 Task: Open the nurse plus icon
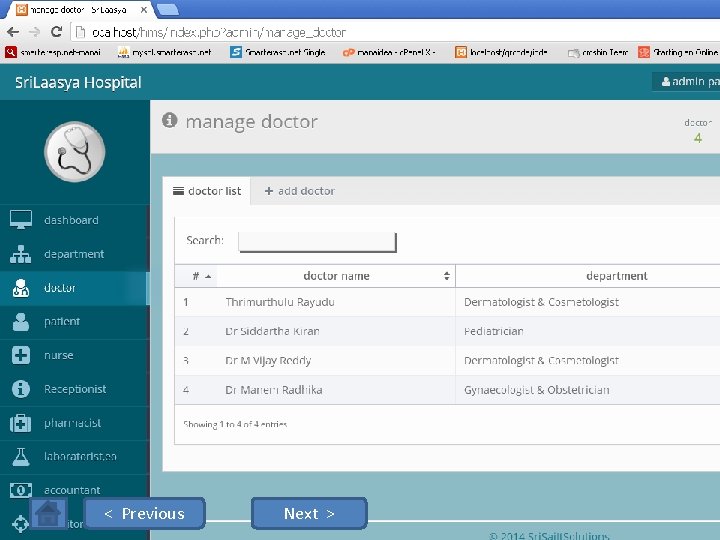pyautogui.click(x=21, y=355)
